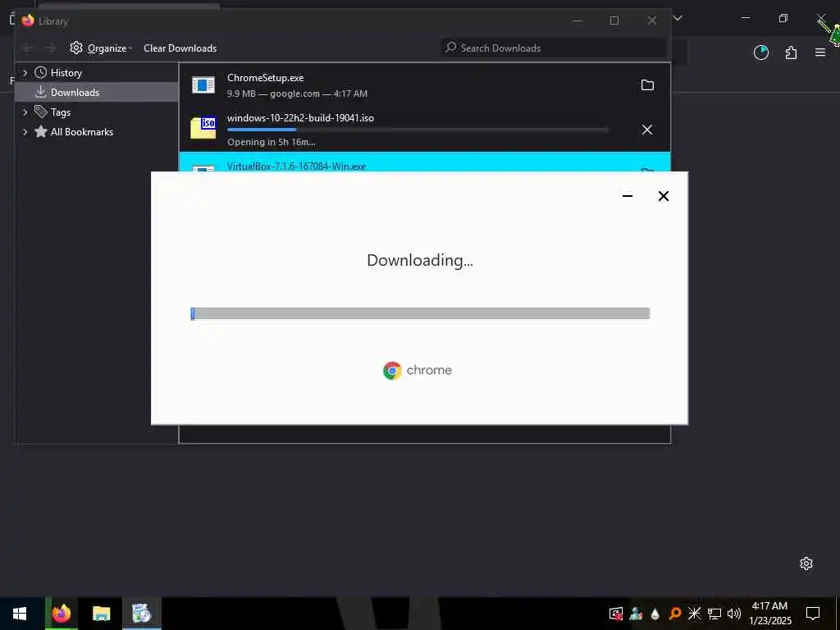
Task: Click orange magnifier tray icon
Action: pyautogui.click(x=675, y=614)
